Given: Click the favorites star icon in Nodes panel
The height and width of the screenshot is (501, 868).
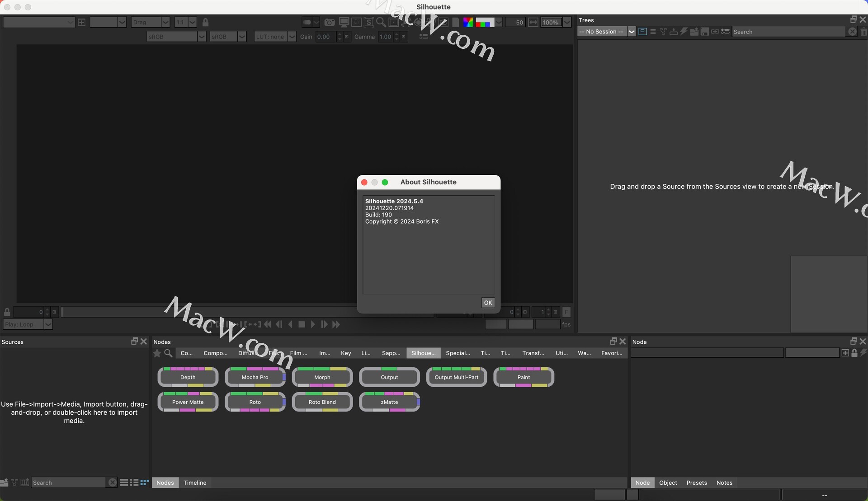Looking at the screenshot, I should [157, 353].
